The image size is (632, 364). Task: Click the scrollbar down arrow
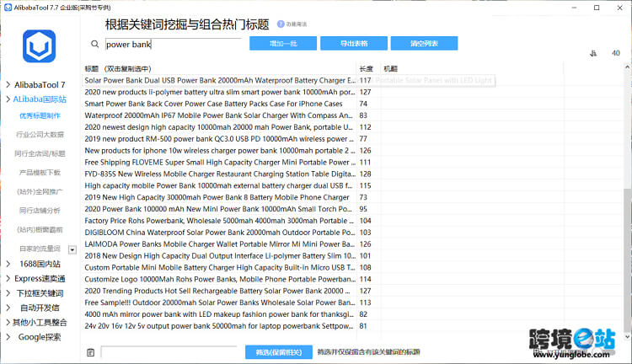click(627, 336)
